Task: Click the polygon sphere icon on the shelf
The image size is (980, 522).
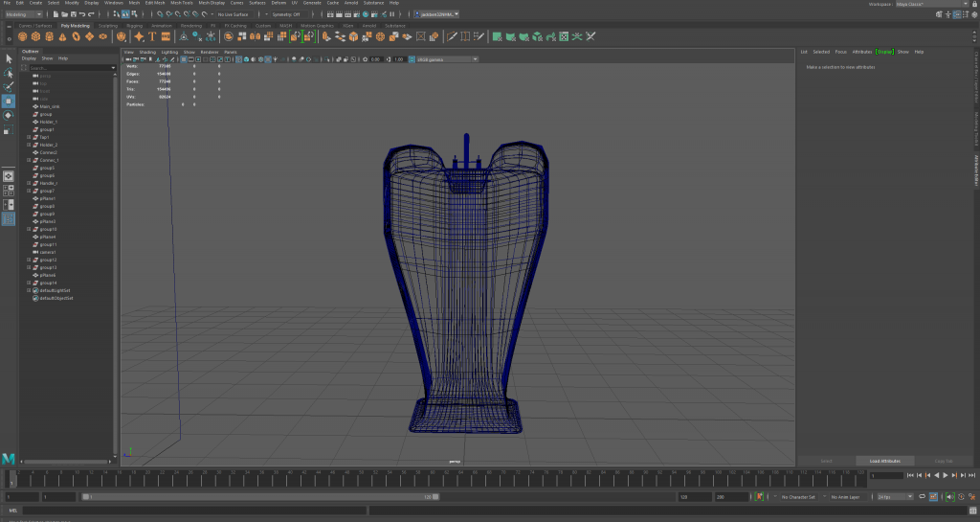Action: [x=24, y=36]
